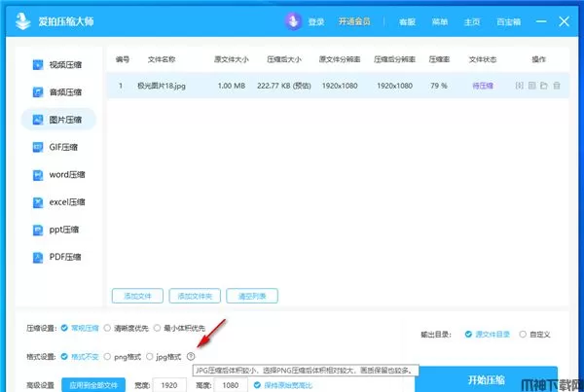The width and height of the screenshot is (584, 392).
Task: Toggle the 保持原始宽高比 checkbox
Action: (x=257, y=385)
